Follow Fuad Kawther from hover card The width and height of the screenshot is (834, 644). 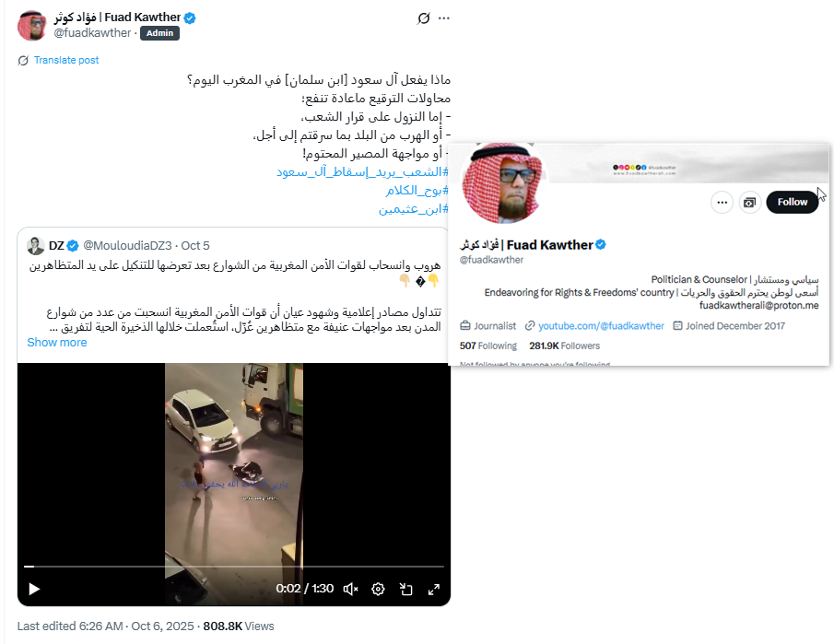click(x=792, y=202)
